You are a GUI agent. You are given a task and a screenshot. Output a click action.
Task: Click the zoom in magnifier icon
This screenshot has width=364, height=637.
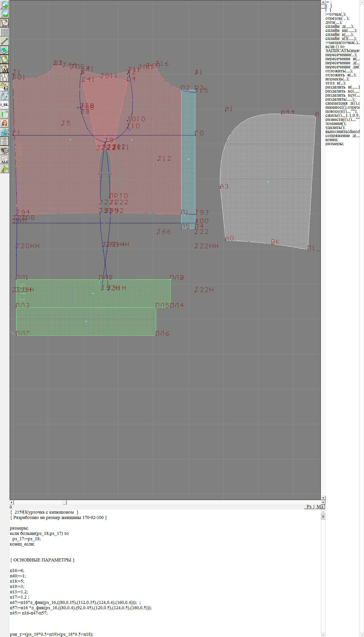pyautogui.click(x=5, y=4)
